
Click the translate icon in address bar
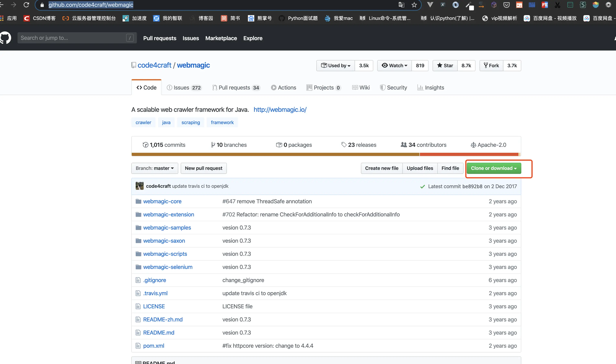[x=401, y=5]
